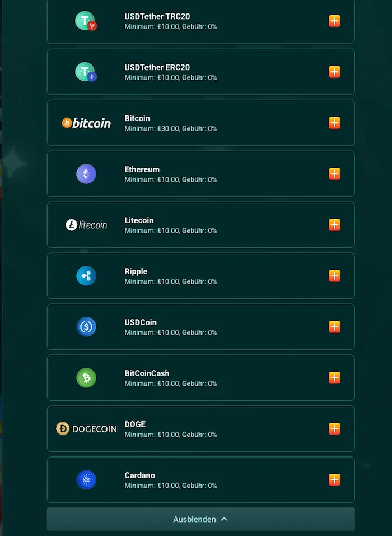Open Litecoin details via plus button
This screenshot has width=392, height=536.
(334, 225)
